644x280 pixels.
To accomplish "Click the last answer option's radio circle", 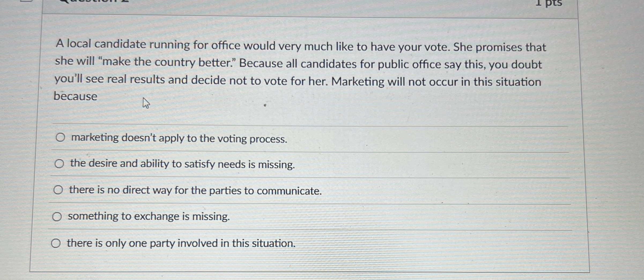I will coord(56,243).
